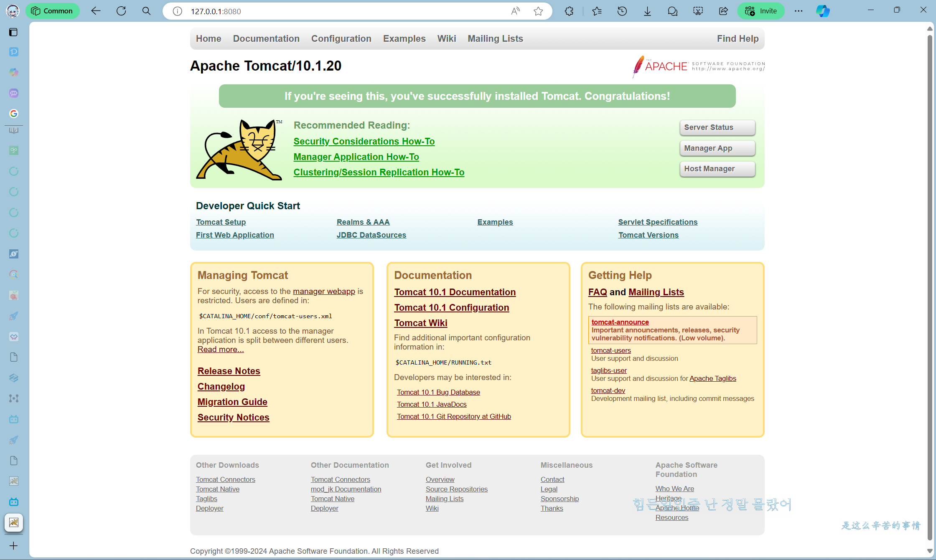Switch to the Google tab

(14, 114)
